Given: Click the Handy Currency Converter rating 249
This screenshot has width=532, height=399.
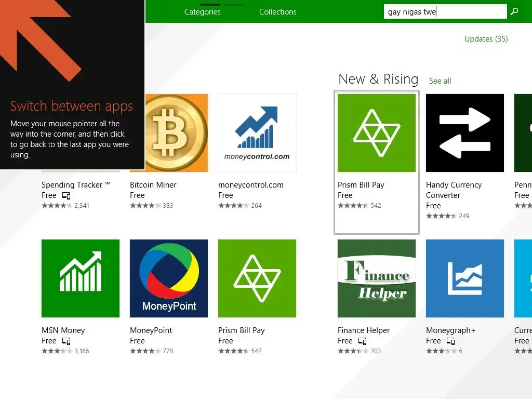Looking at the screenshot, I should [x=447, y=216].
